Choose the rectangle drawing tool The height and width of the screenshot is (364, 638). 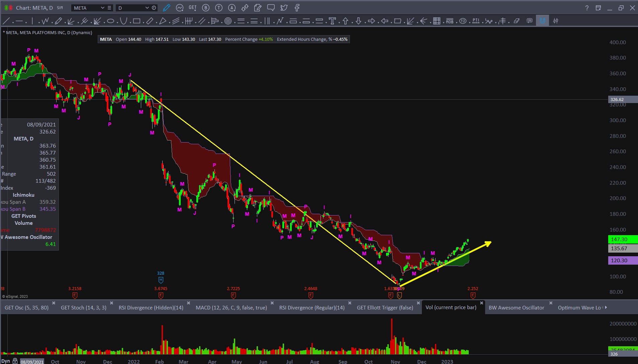coord(136,21)
